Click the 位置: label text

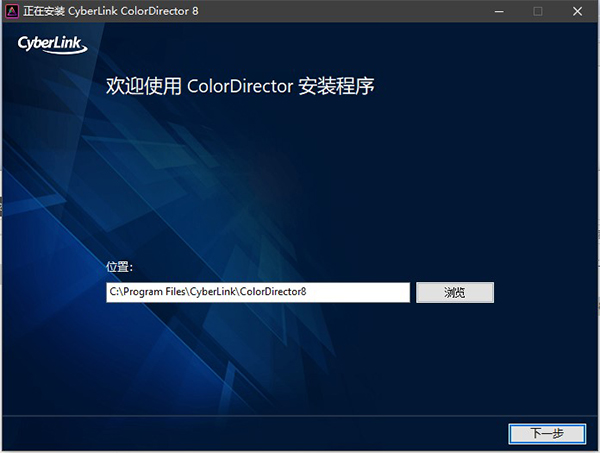pyautogui.click(x=119, y=267)
